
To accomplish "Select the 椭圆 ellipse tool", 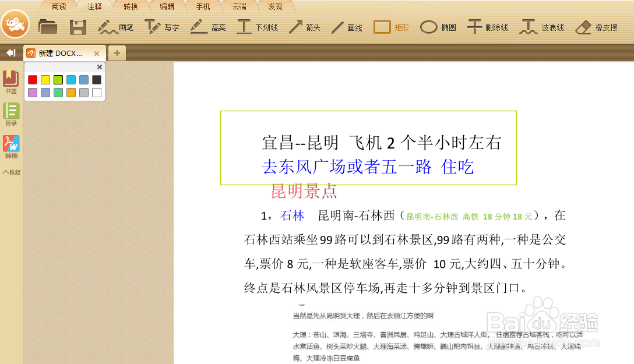I will (x=438, y=27).
